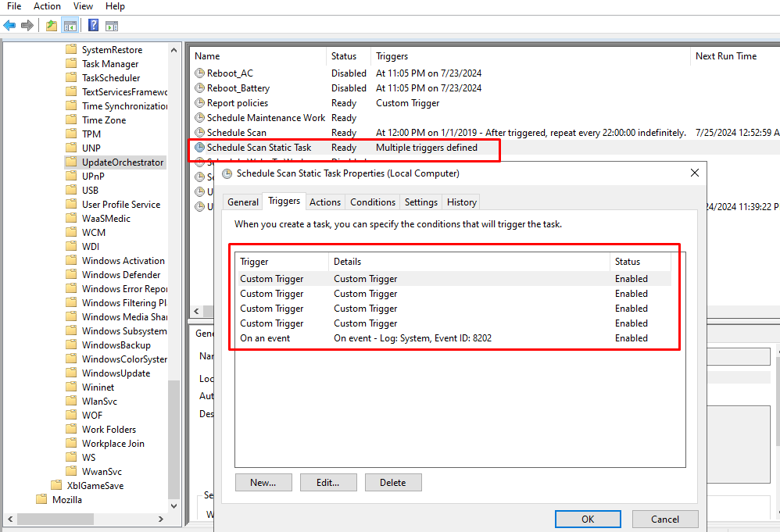
Task: Click the Details column header in triggers list
Action: (469, 262)
